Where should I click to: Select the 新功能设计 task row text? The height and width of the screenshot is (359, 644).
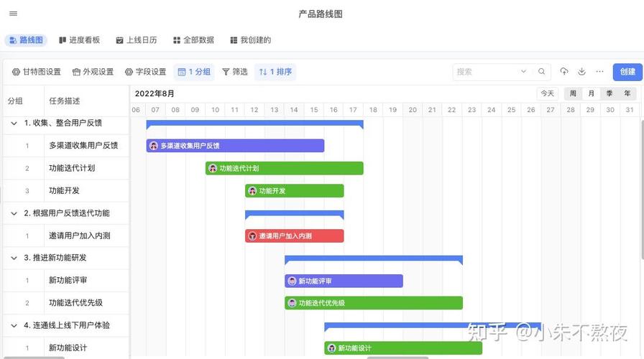(x=68, y=348)
